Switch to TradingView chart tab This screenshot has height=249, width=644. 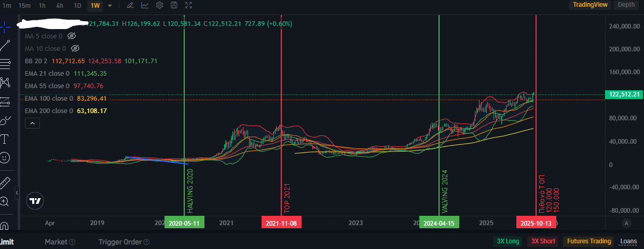click(x=590, y=5)
